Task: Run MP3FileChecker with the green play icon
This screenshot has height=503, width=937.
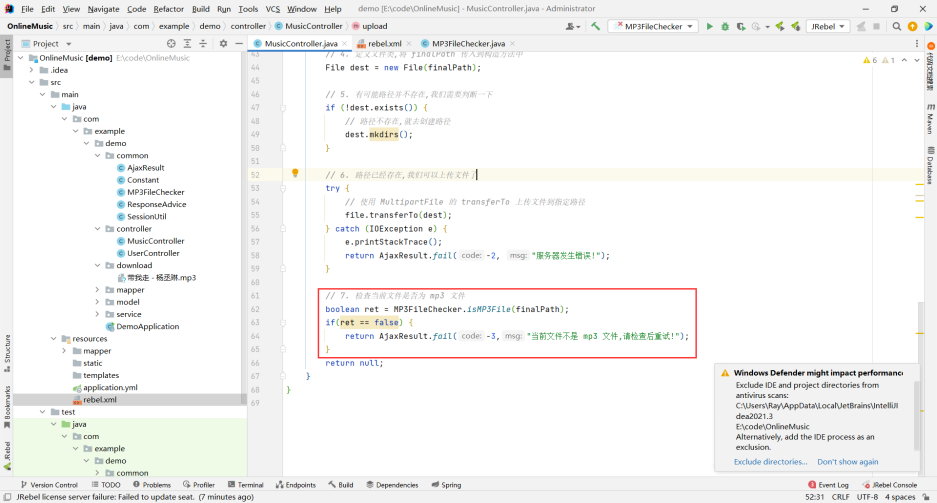Action: pyautogui.click(x=710, y=26)
